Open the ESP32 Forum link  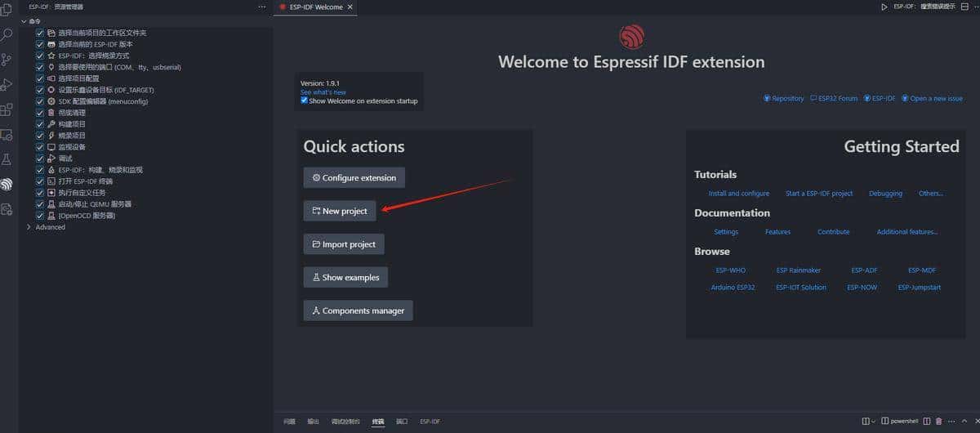pyautogui.click(x=834, y=98)
